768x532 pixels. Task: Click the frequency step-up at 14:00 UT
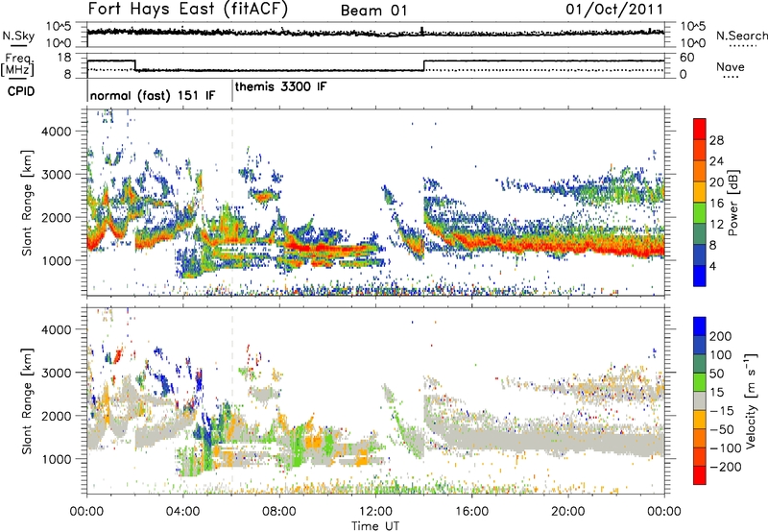pyautogui.click(x=423, y=65)
